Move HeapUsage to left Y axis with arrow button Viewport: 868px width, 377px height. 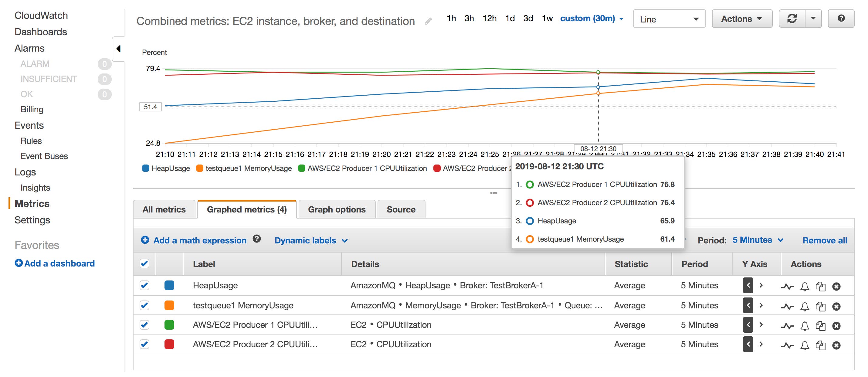pos(748,285)
